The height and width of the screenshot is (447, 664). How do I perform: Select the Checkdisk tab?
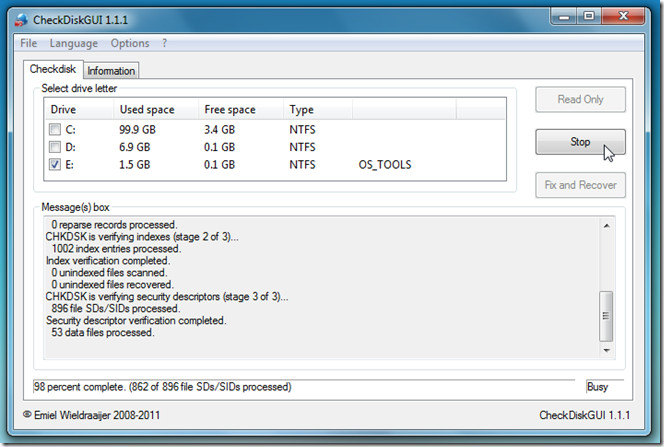click(x=53, y=69)
